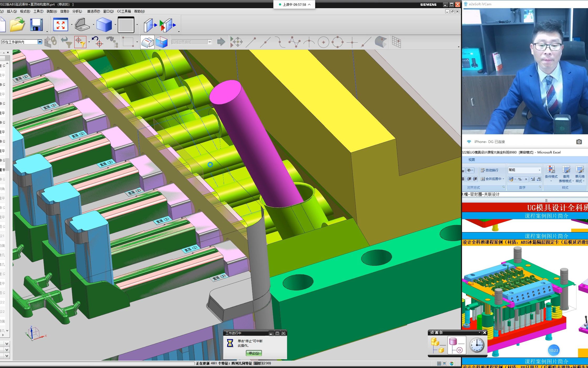Expand the 上课中 timer chevron

(x=309, y=4)
